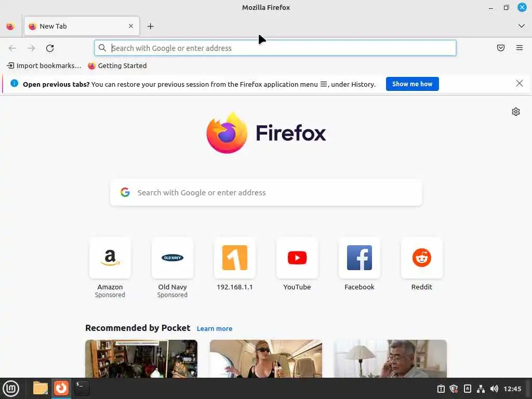532x399 pixels.
Task: Open Pocket story with man on phone
Action: click(x=390, y=358)
